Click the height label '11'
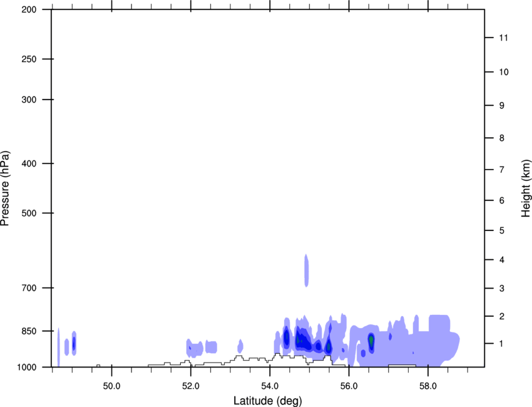 [x=503, y=38]
